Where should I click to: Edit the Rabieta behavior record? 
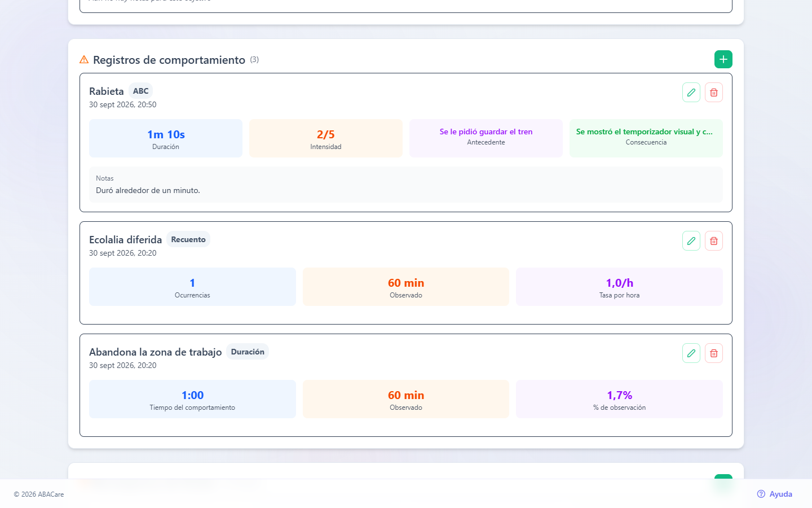(x=691, y=93)
